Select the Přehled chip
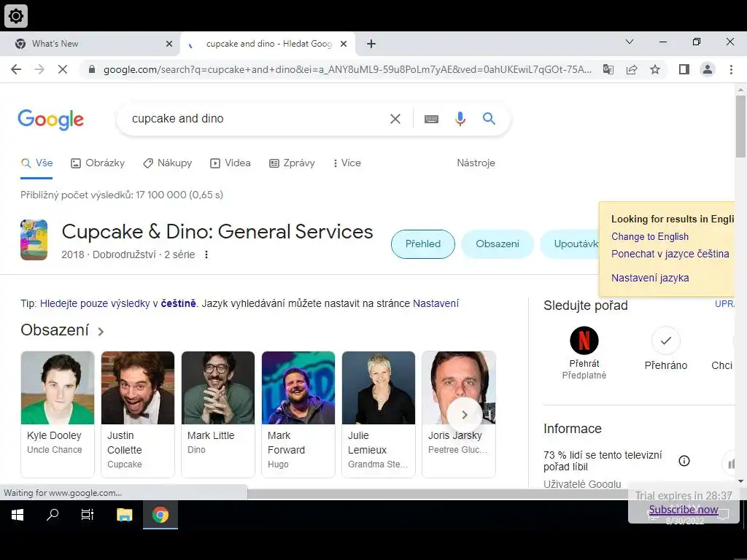Screen dimensions: 747x560 tap(423, 244)
